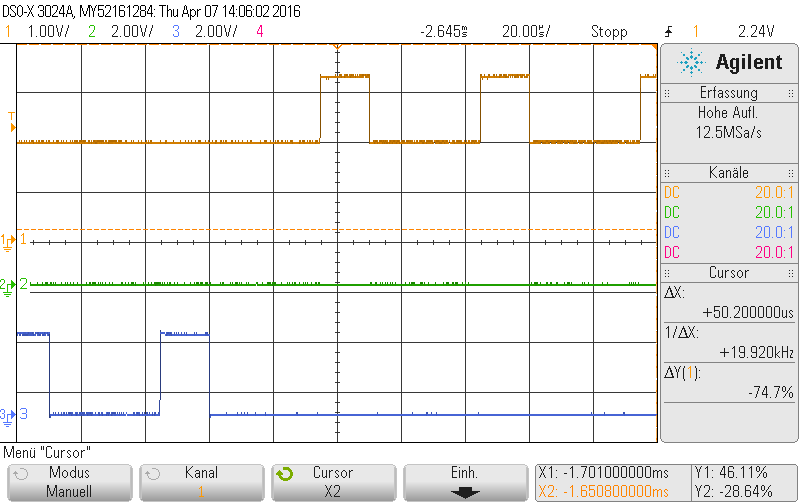Viewport: 800px width, 503px height.
Task: Click the rising edge trigger icon
Action: pyautogui.click(x=668, y=32)
